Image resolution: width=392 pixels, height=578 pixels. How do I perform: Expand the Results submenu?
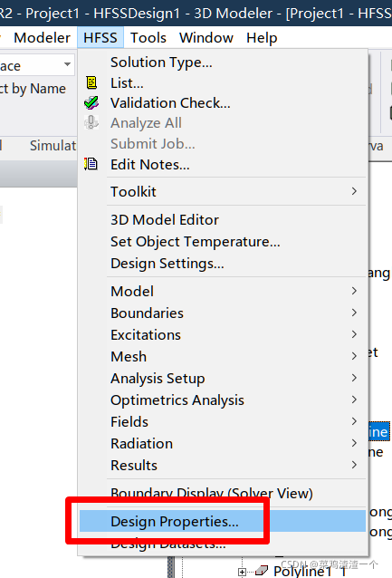(223, 465)
